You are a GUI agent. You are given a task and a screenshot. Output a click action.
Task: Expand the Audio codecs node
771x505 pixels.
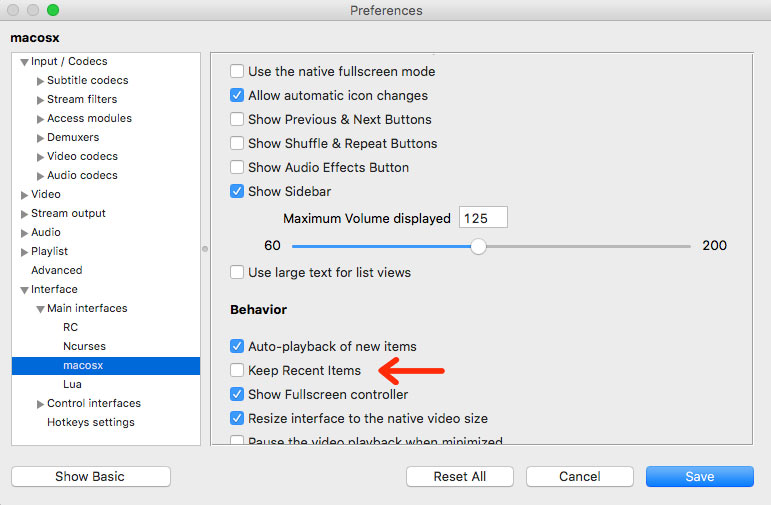[40, 176]
